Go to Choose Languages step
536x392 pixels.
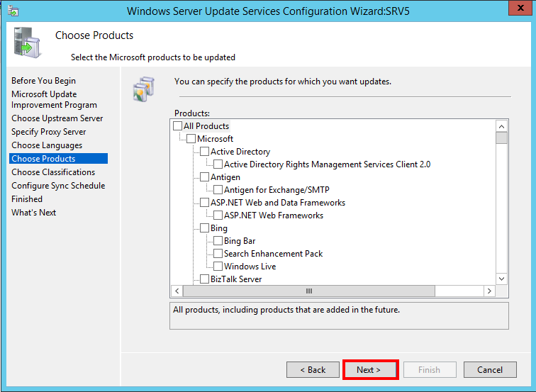47,145
